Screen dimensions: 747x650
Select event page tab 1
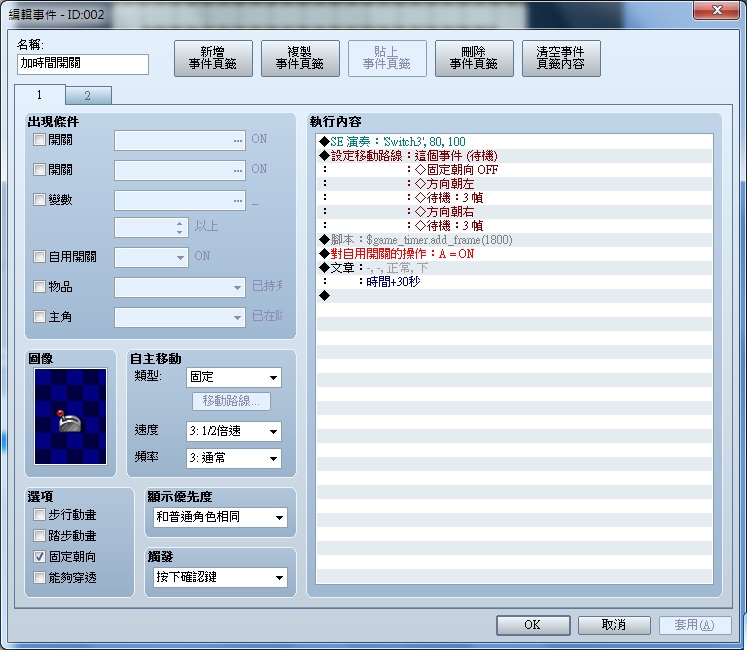pyautogui.click(x=40, y=94)
